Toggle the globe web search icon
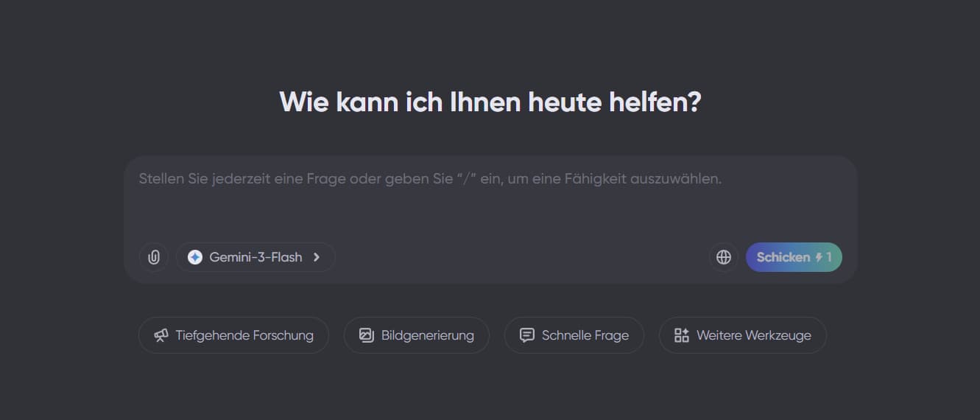 point(724,257)
